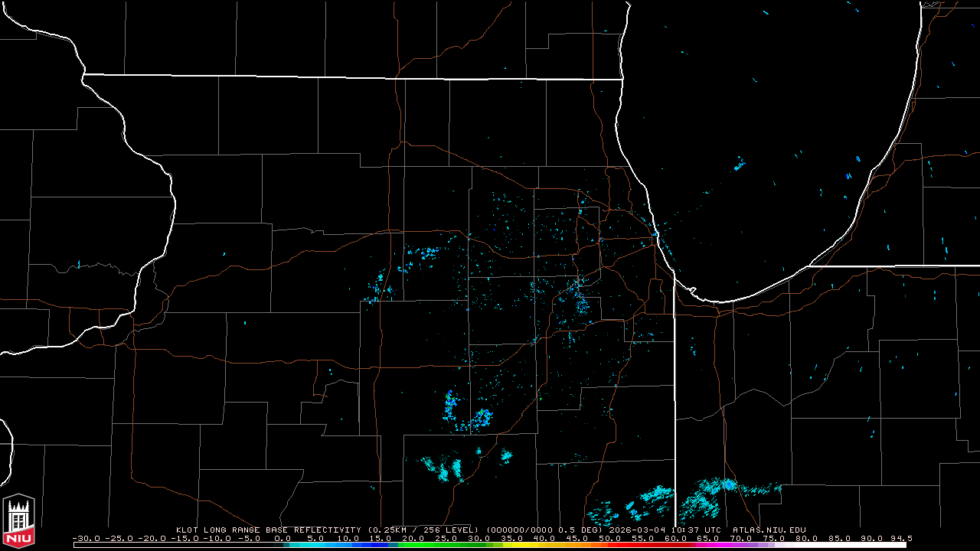Click the '-15.0' scale value
This screenshot has height=551, width=980.
186,538
